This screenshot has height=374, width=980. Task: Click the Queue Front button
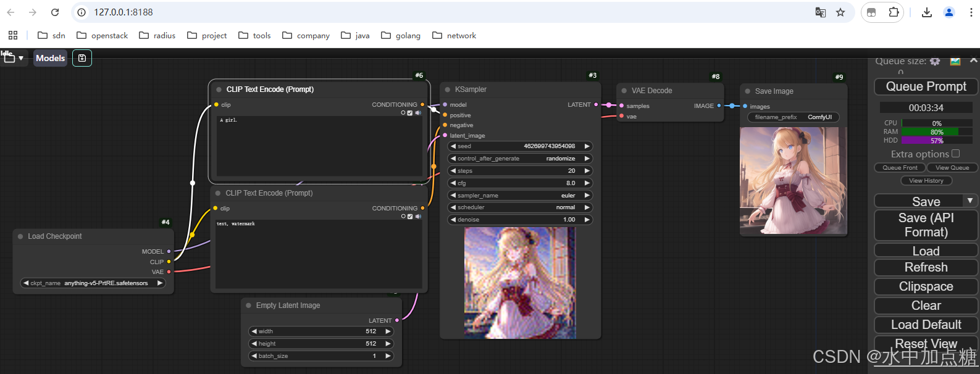click(900, 168)
